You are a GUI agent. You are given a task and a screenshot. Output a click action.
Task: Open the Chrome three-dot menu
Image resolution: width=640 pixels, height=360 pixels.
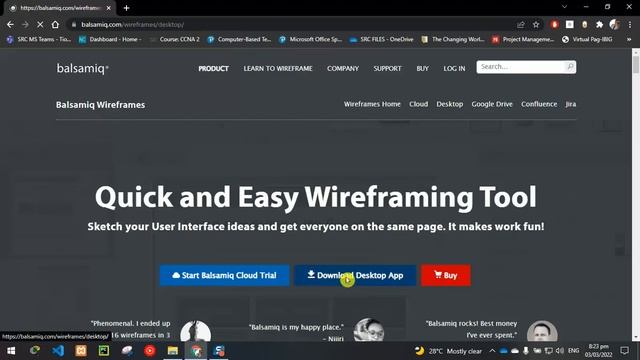pyautogui.click(x=630, y=24)
